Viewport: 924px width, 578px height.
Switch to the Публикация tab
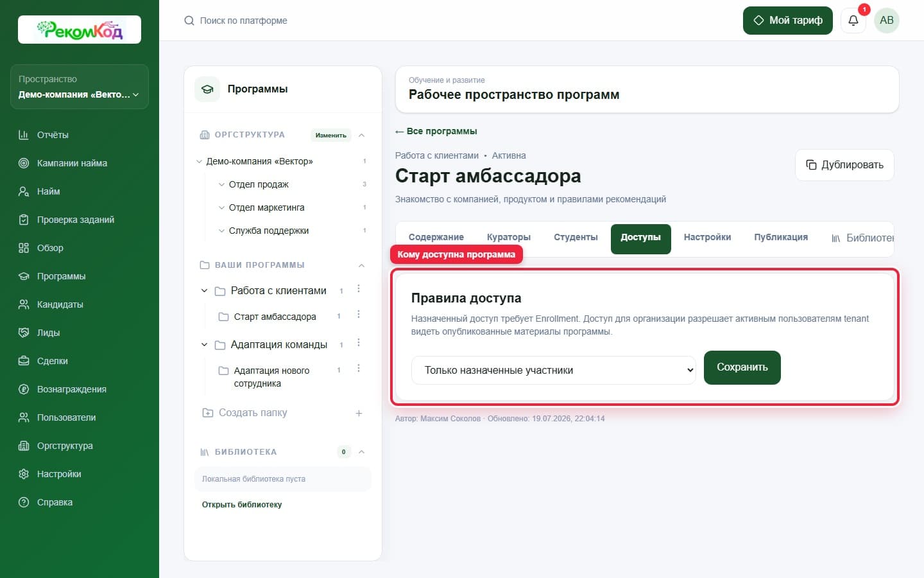coord(781,238)
